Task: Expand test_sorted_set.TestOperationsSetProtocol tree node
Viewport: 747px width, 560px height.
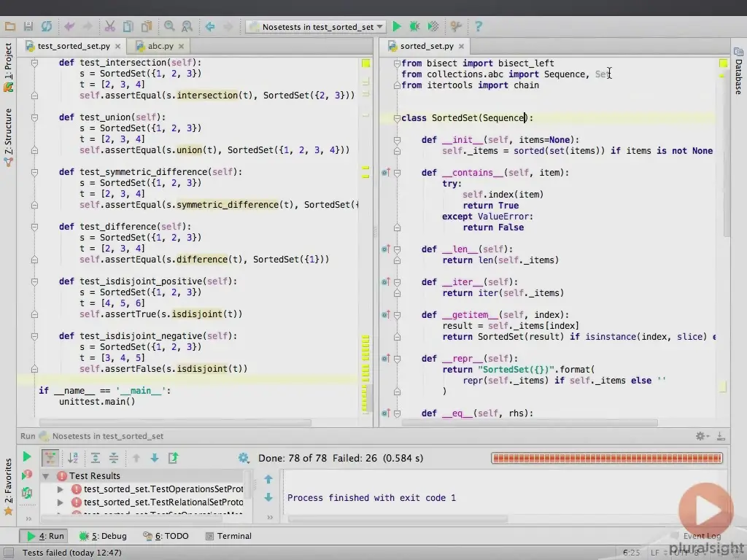Action: tap(61, 489)
